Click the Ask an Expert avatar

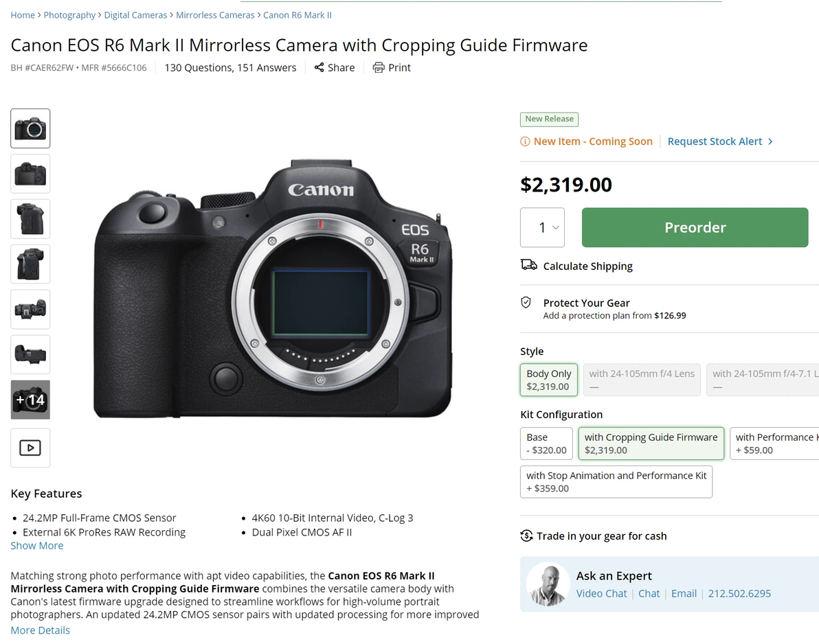pyautogui.click(x=548, y=584)
